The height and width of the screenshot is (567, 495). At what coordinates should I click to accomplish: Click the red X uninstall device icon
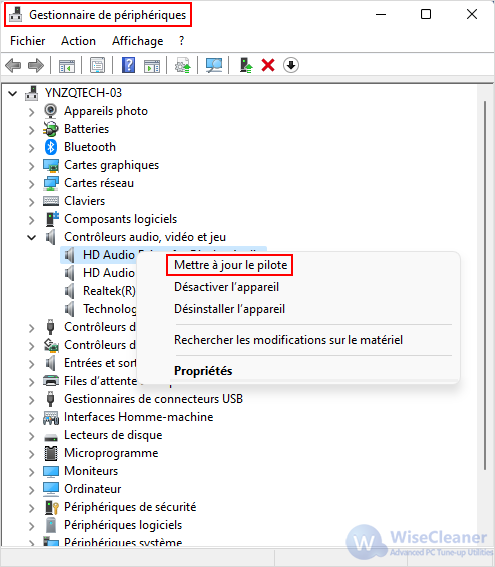(x=268, y=65)
